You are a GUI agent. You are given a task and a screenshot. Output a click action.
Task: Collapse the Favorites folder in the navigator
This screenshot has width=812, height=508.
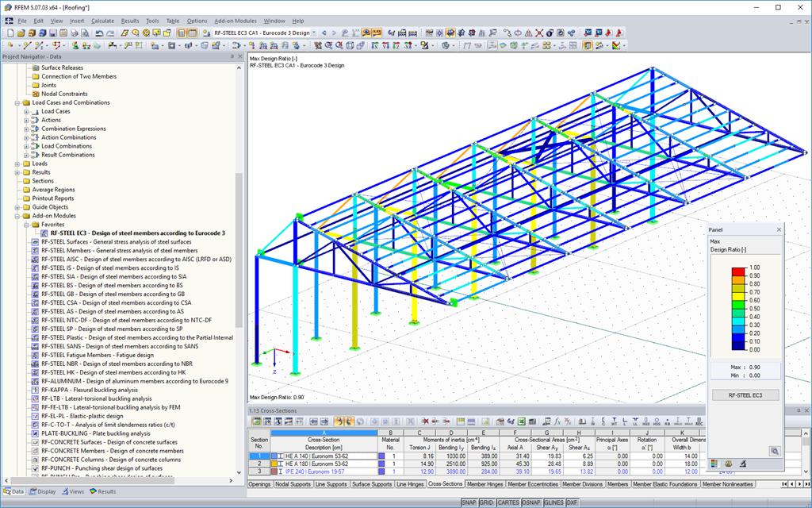[24, 225]
